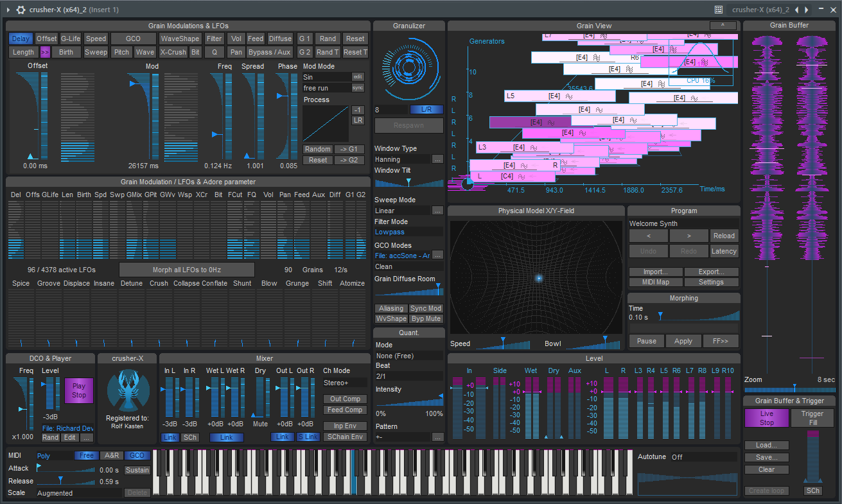This screenshot has height=504, width=842.
Task: Open Ch Mode dropdown showing Stereo+
Action: tap(344, 382)
